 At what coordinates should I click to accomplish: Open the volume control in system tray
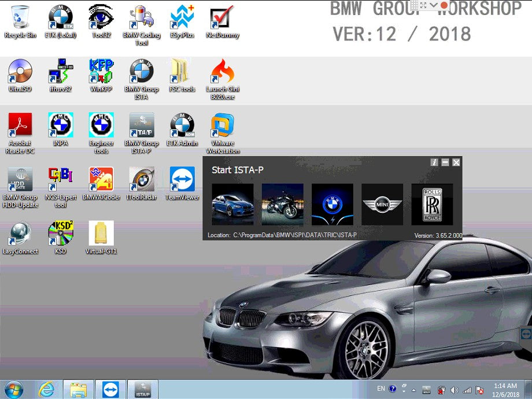coord(455,390)
